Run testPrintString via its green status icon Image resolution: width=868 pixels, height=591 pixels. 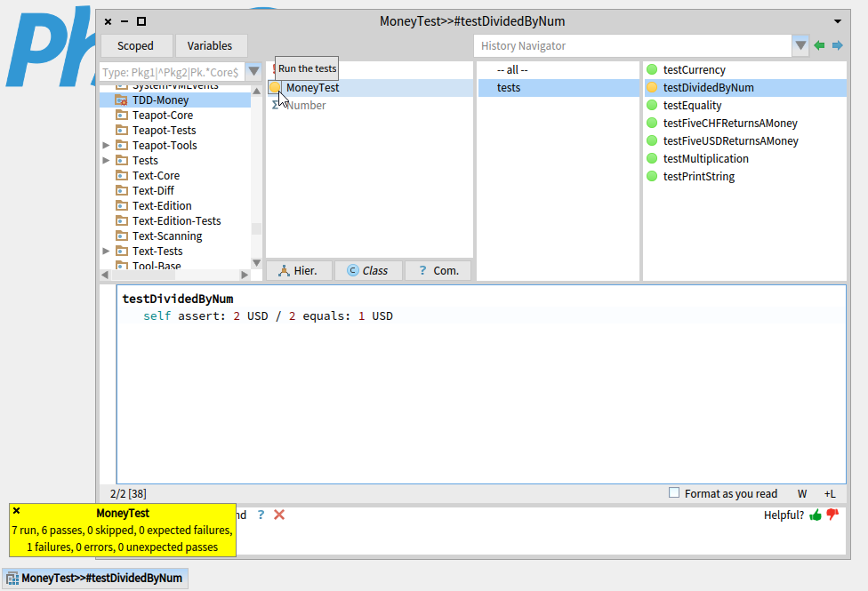coord(652,176)
